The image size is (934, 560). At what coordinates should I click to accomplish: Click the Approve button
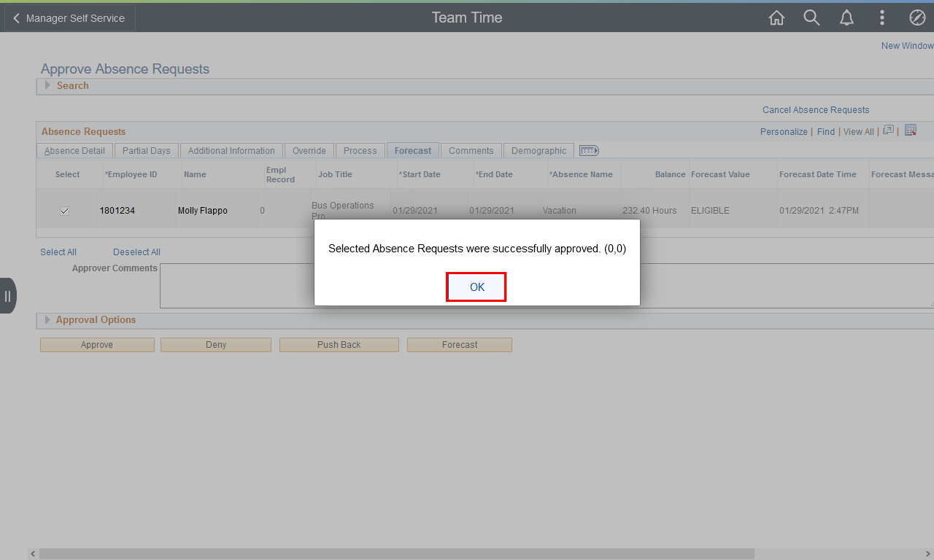pyautogui.click(x=97, y=345)
